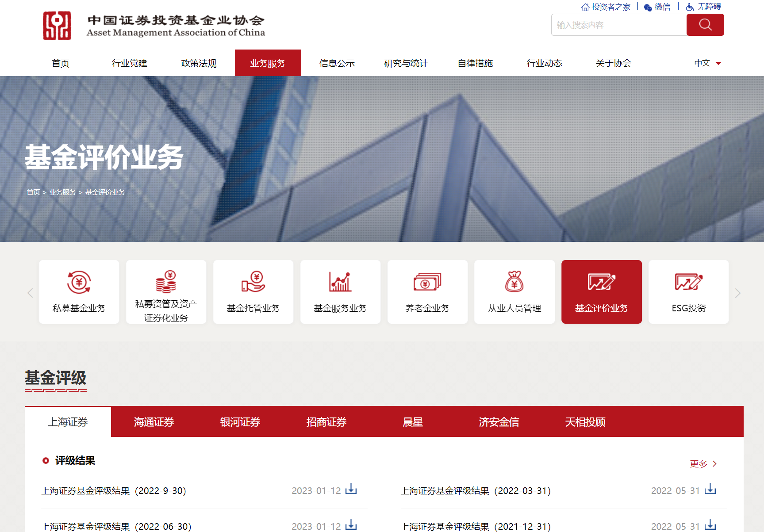764x532 pixels.
Task: Click the 更多 link
Action: [699, 464]
